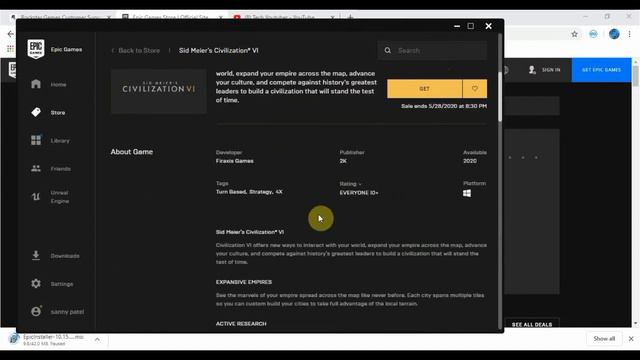Image resolution: width=640 pixels, height=360 pixels.
Task: Click Show all downloads
Action: click(x=604, y=339)
